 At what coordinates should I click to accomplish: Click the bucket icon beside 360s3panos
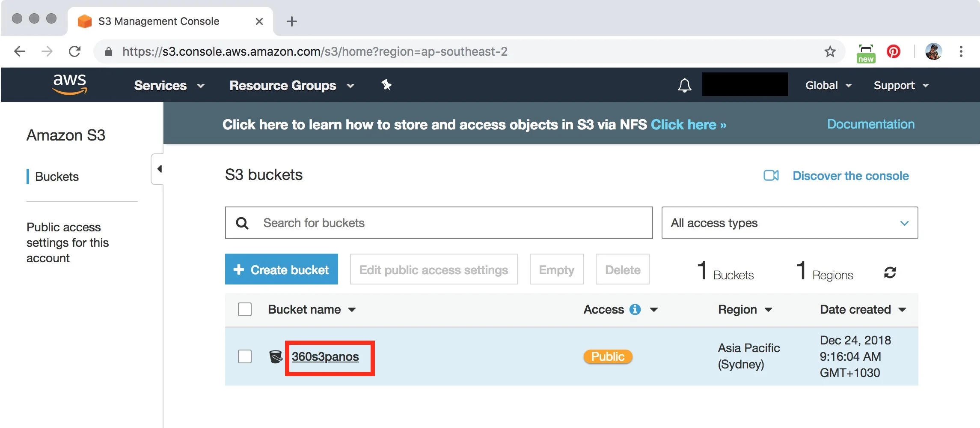coord(276,356)
